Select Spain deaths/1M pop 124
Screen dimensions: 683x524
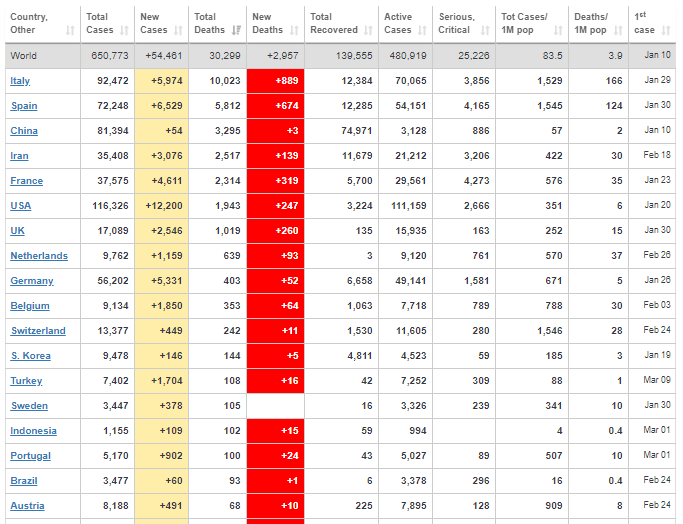614,106
